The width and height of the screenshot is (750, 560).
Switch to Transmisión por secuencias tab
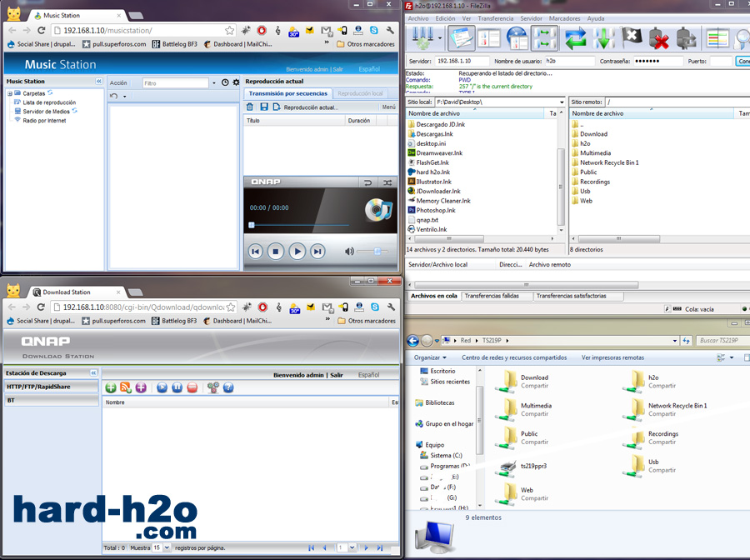[288, 93]
